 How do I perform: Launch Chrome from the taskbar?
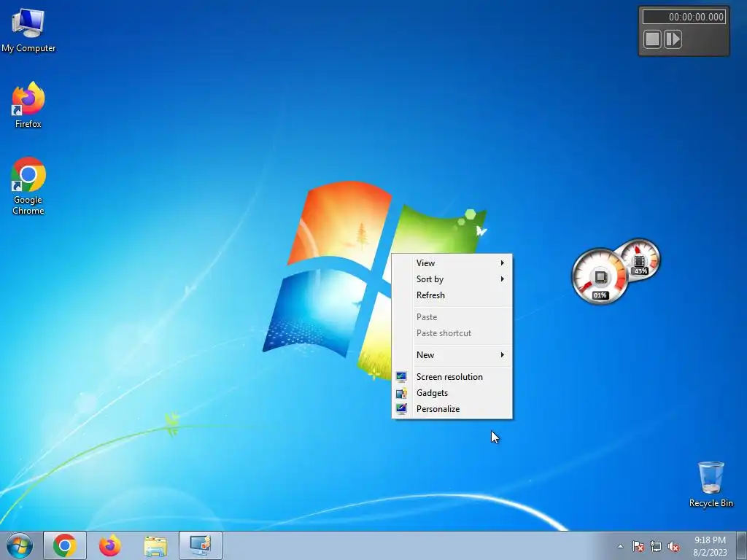(x=65, y=545)
